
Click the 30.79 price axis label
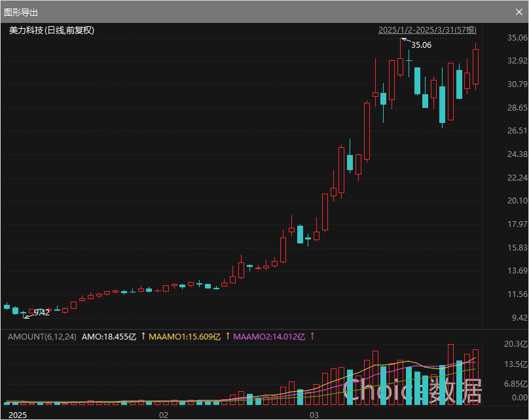[517, 84]
